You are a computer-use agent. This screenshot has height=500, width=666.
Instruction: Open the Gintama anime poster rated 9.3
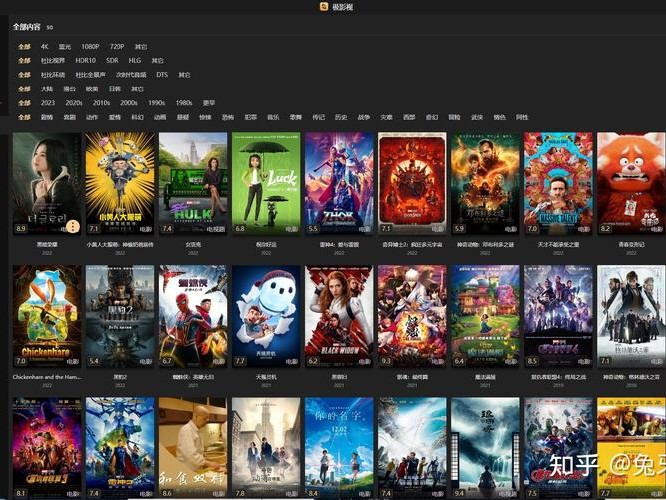point(412,316)
